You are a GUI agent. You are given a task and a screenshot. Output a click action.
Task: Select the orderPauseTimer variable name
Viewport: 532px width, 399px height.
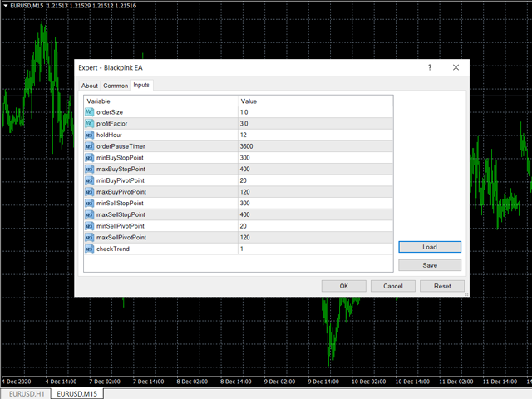[121, 146]
